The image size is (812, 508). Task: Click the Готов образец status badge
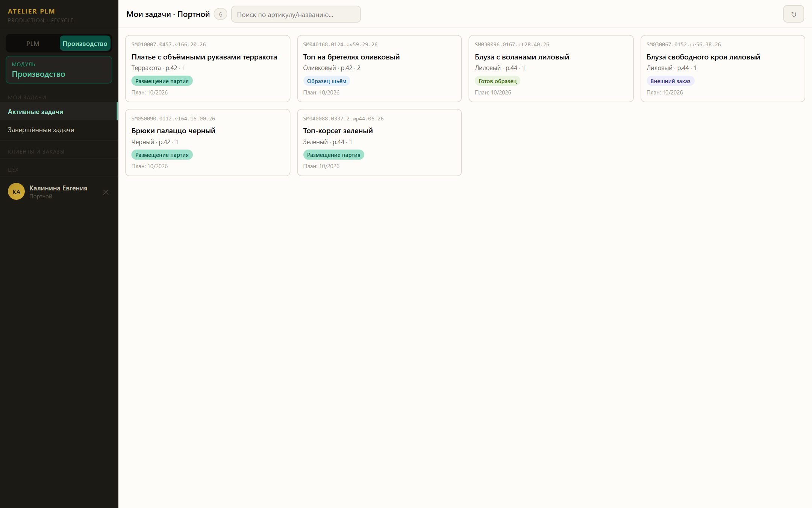[x=497, y=81]
